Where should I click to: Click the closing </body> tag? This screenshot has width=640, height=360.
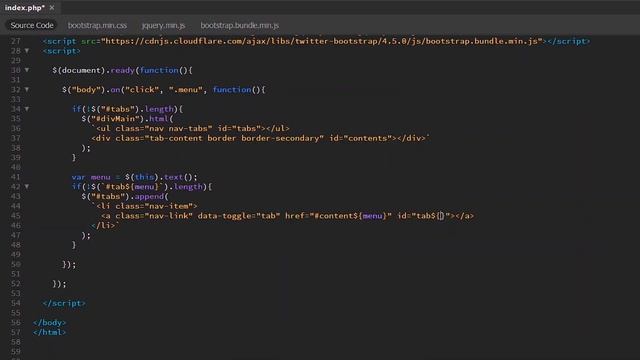(x=49, y=322)
